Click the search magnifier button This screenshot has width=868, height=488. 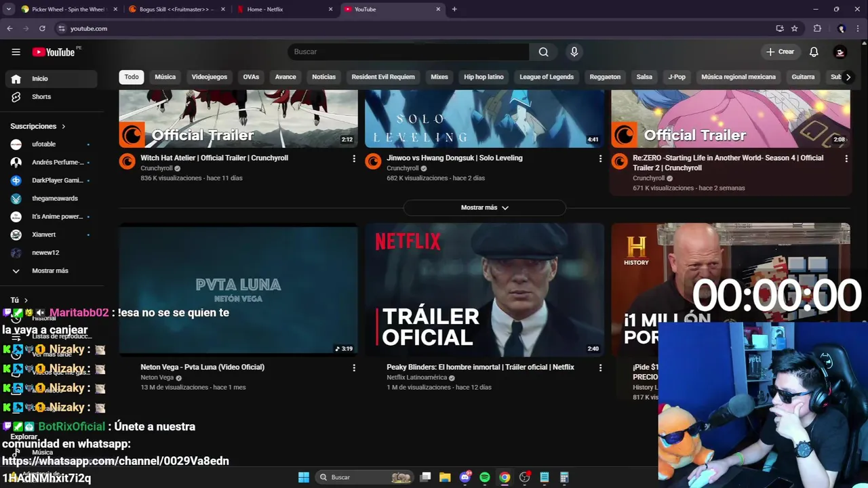tap(543, 52)
